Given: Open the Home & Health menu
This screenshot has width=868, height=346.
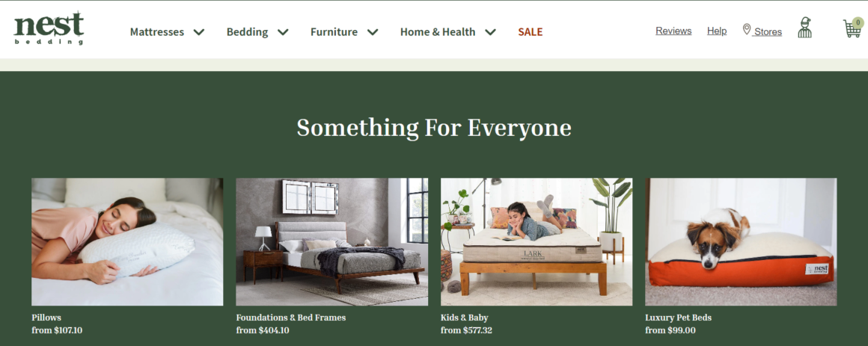Looking at the screenshot, I should (x=438, y=32).
